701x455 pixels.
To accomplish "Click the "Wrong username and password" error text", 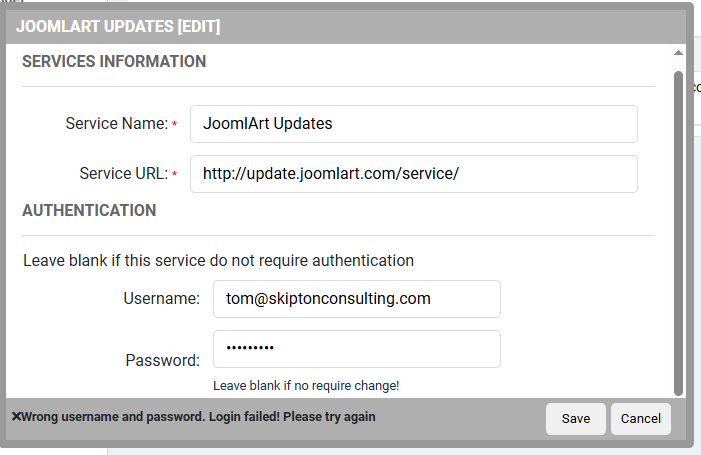I will (198, 417).
